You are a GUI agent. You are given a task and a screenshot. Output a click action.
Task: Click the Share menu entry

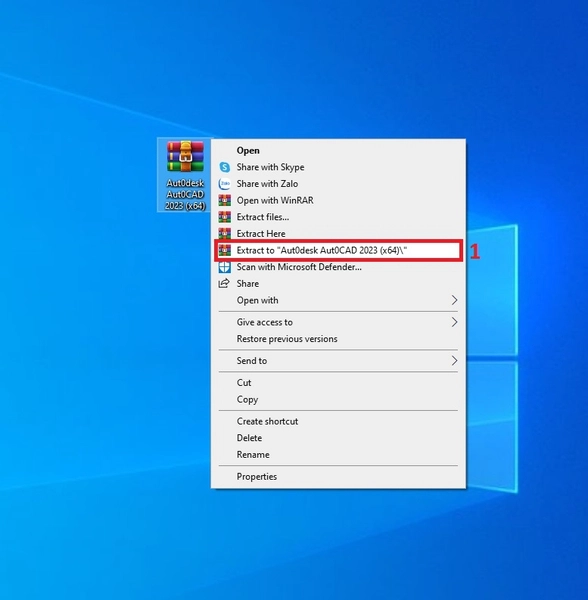338,284
